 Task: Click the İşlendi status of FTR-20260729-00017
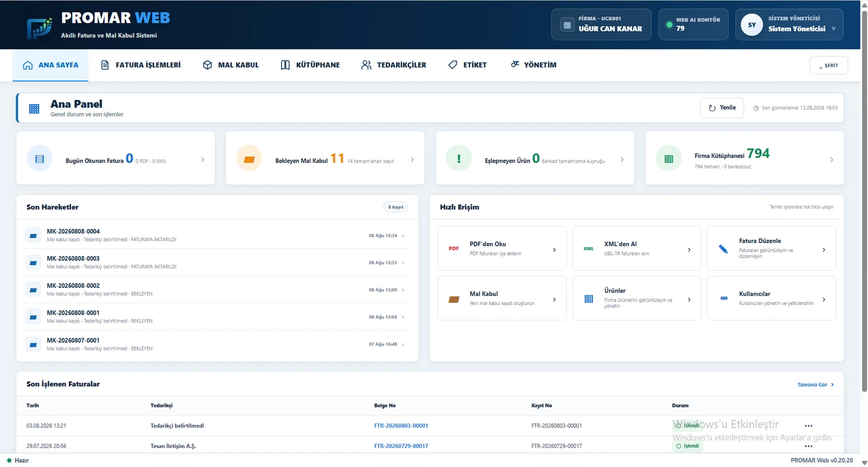click(687, 446)
